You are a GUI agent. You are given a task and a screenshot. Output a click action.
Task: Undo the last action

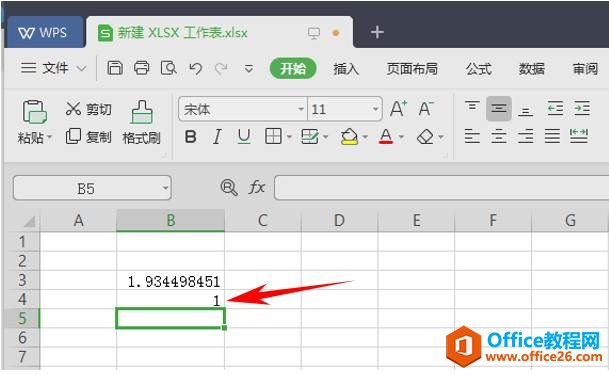coord(195,69)
